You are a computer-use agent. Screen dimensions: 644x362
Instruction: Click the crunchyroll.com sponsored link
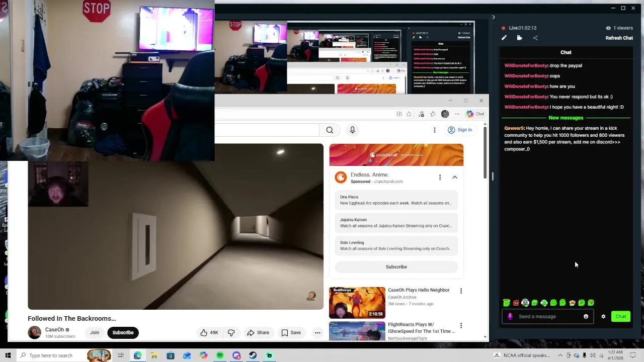[x=388, y=182]
